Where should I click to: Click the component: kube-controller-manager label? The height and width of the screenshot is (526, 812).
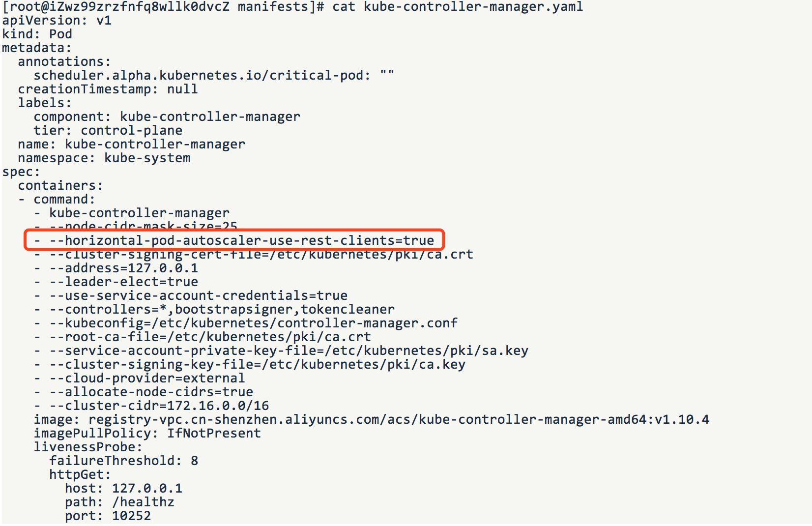167,117
